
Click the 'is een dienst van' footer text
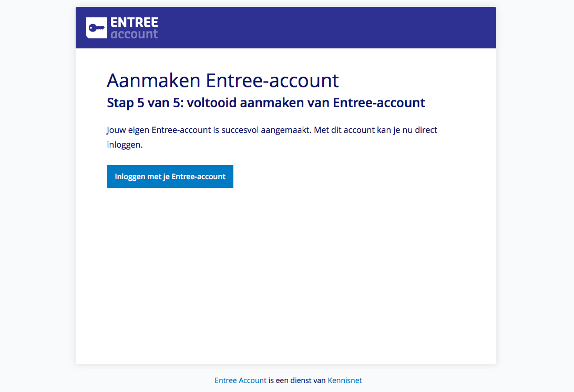[x=297, y=380]
